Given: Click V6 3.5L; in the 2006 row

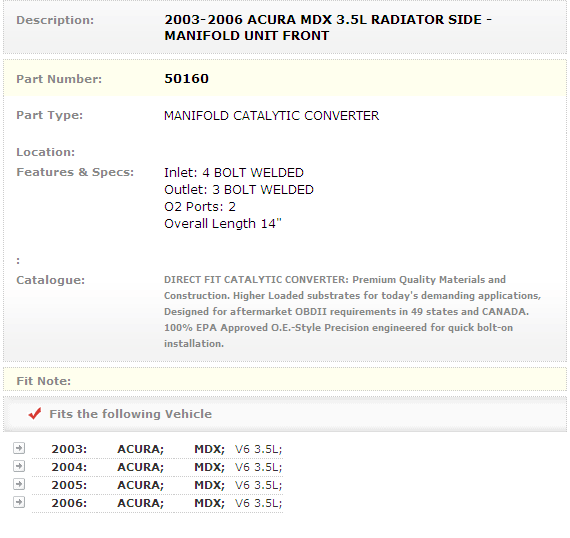Looking at the screenshot, I should coord(258,503).
